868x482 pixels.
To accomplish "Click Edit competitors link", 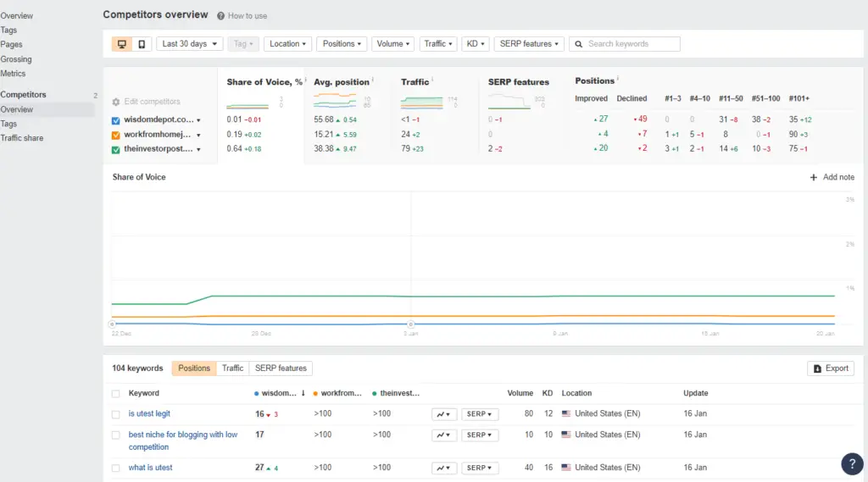I will (146, 102).
